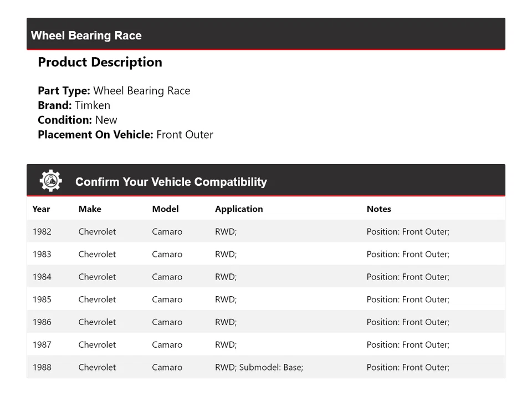Click the Part Type description line

click(x=114, y=91)
